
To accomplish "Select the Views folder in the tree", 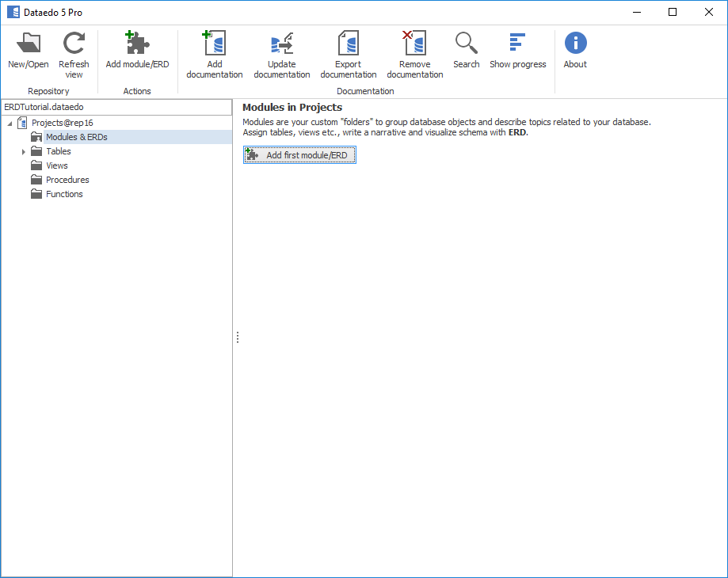I will click(56, 165).
